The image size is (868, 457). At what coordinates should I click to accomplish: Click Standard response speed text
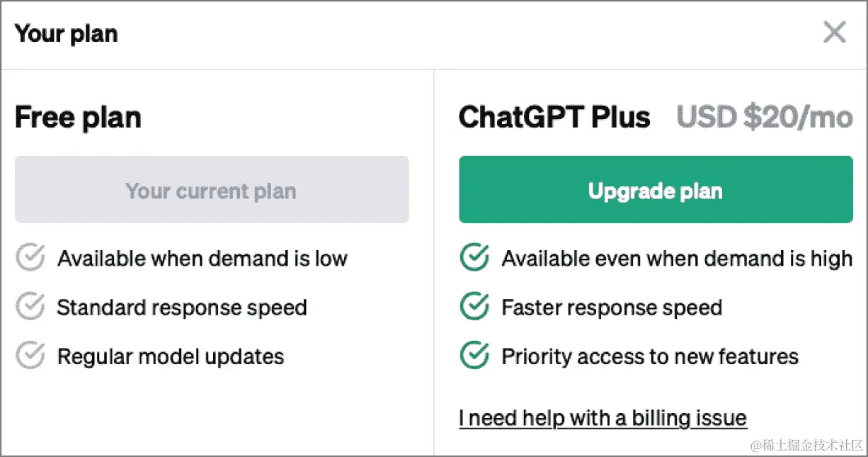[182, 308]
